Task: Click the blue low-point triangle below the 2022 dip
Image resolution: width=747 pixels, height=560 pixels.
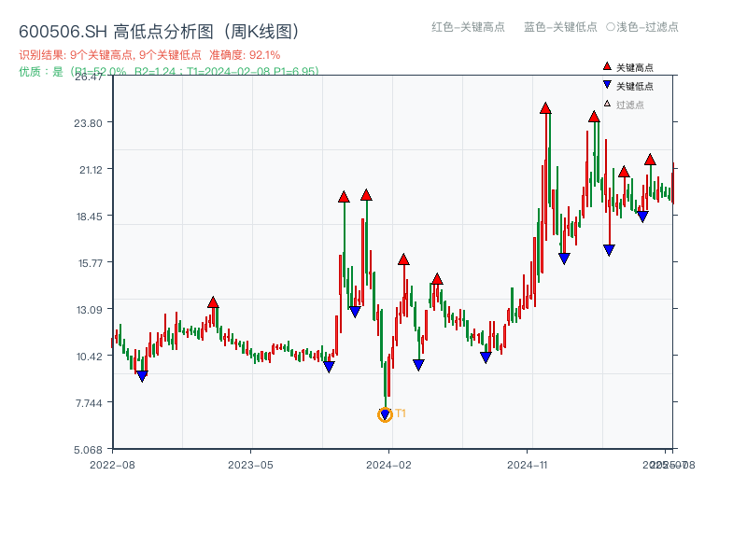Action: [x=140, y=373]
